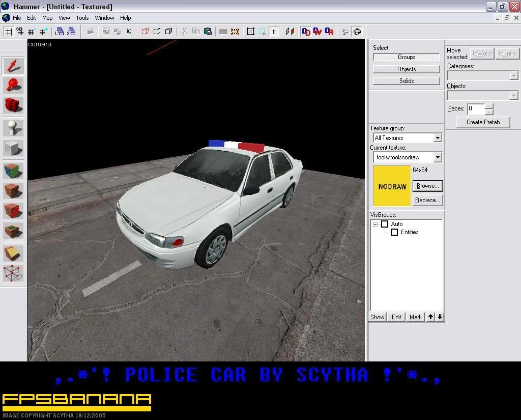Click the Create Prefab button
The image size is (521, 420).
[x=483, y=122]
